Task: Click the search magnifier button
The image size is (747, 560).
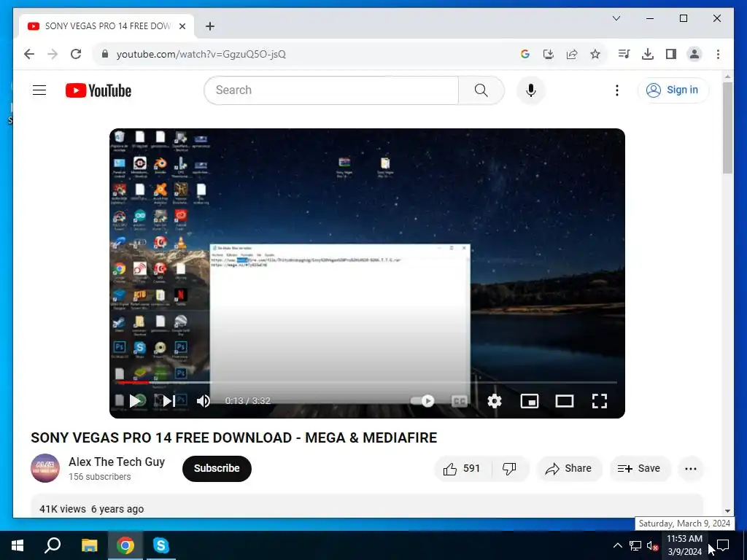Action: pos(481,90)
